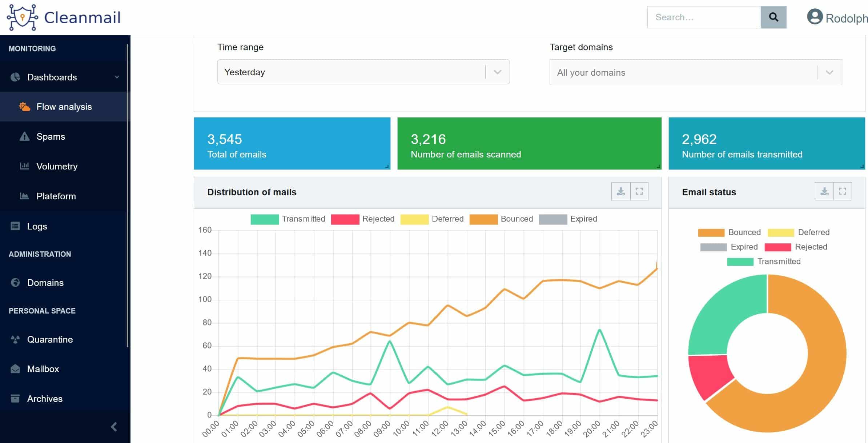Click inside the Search input field

(x=704, y=17)
